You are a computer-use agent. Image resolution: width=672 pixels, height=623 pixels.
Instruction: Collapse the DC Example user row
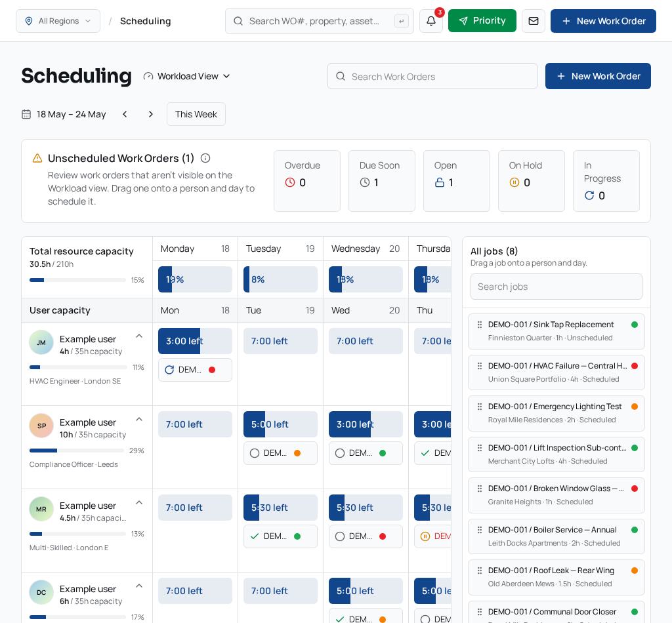pos(139,586)
